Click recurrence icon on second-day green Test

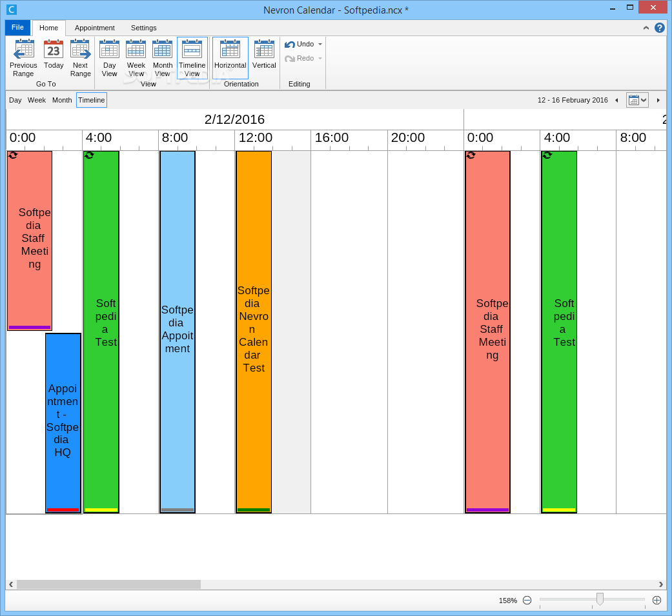point(547,155)
